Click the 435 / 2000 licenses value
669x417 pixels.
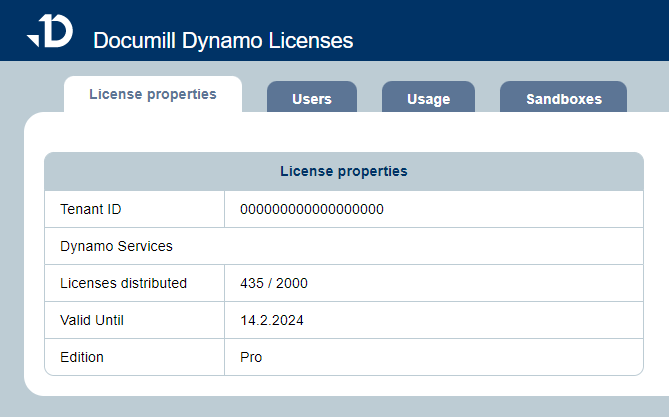click(274, 283)
